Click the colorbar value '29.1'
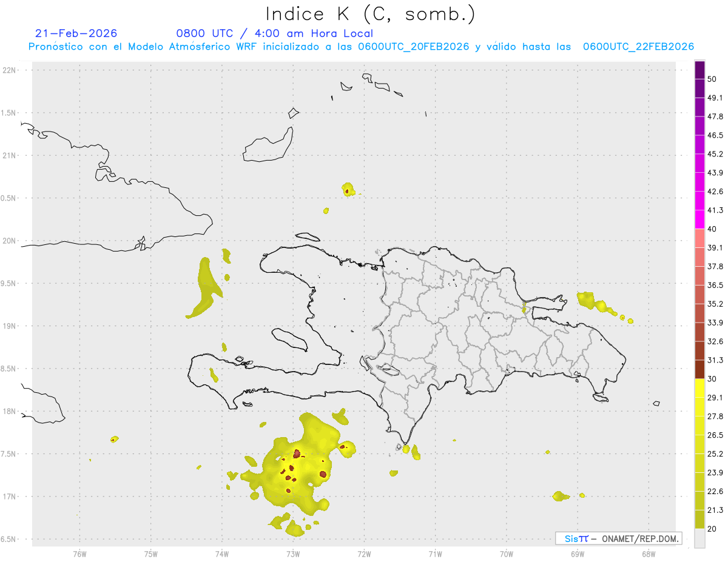 click(715, 398)
